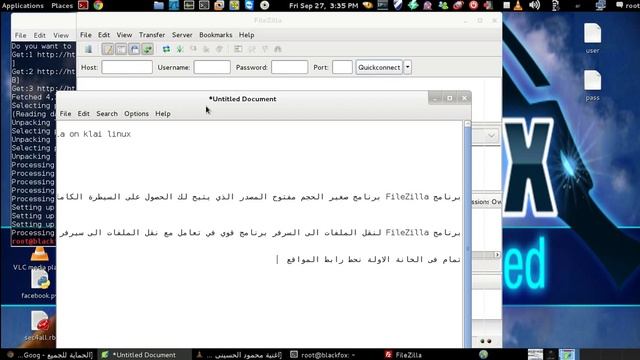Click FileZilla horizontal scrollbar right arrow
This screenshot has height=360, width=640.
coord(497,255)
